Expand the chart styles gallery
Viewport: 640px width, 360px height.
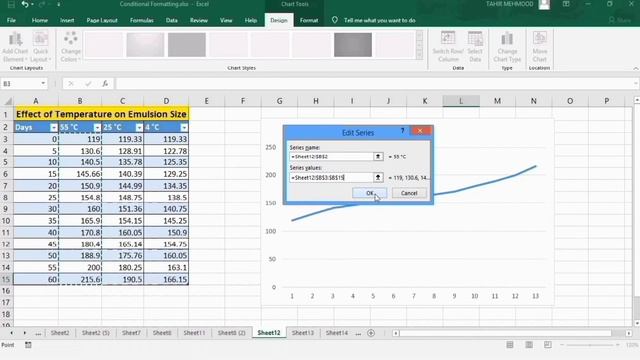[420, 55]
